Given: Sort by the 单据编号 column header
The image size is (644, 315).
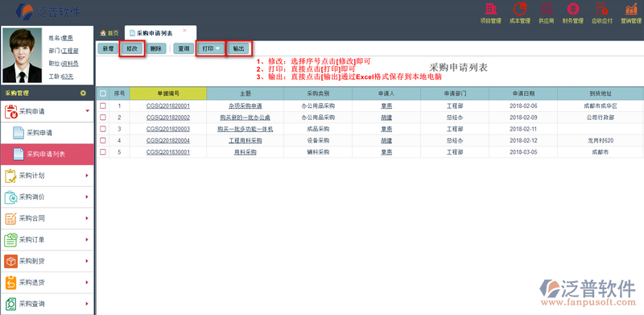Looking at the screenshot, I should tap(168, 93).
